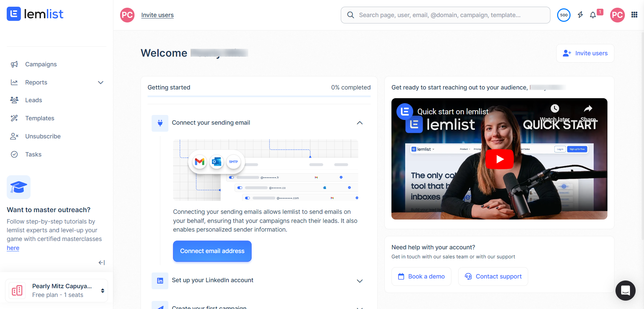Open the workspace switcher arrows
The height and width of the screenshot is (309, 644).
[103, 291]
